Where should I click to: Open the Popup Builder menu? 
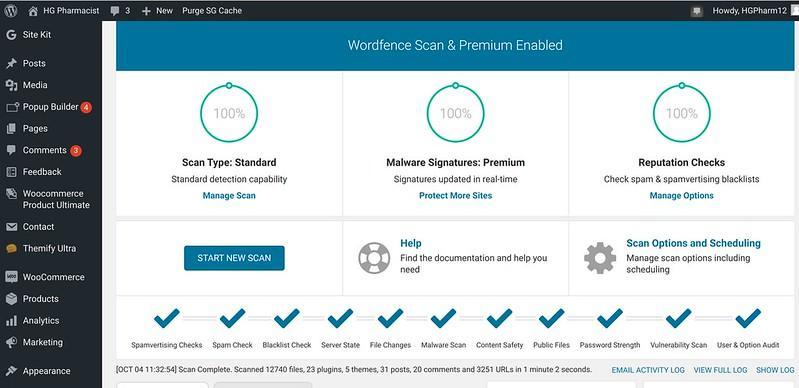[51, 107]
